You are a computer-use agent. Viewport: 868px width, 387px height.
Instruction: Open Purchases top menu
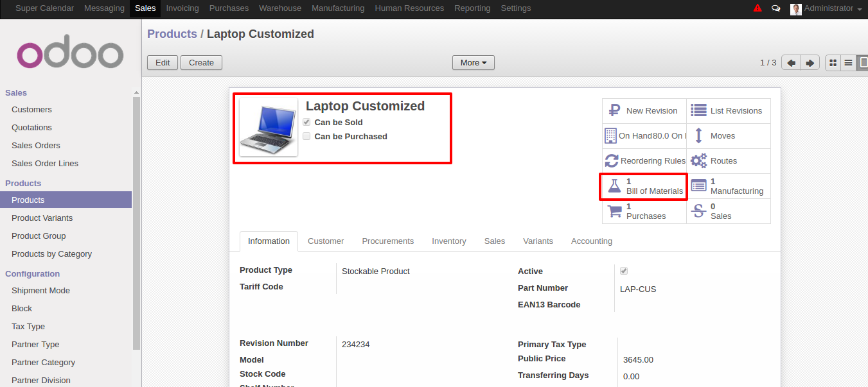pos(229,8)
